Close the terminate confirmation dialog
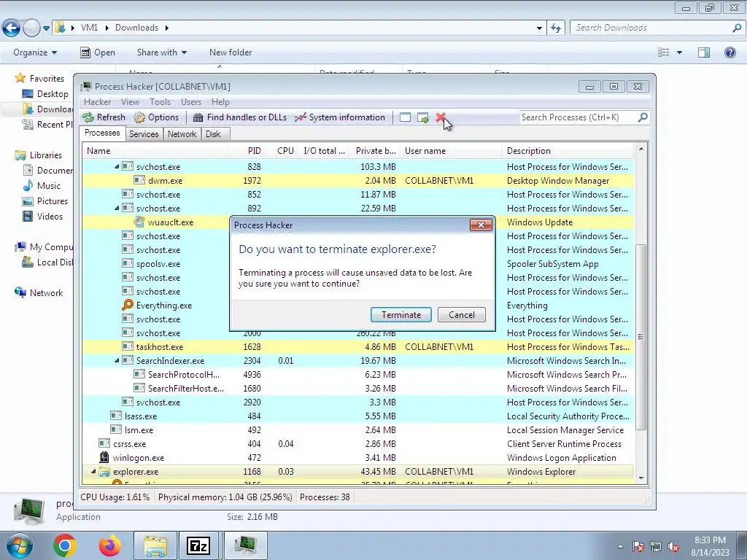 tap(481, 225)
